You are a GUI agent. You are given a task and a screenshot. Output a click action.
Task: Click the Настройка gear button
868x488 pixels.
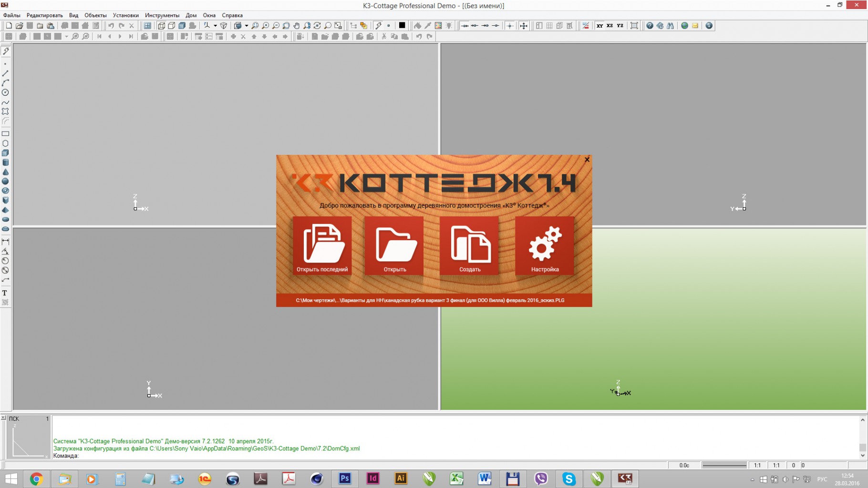pos(545,246)
